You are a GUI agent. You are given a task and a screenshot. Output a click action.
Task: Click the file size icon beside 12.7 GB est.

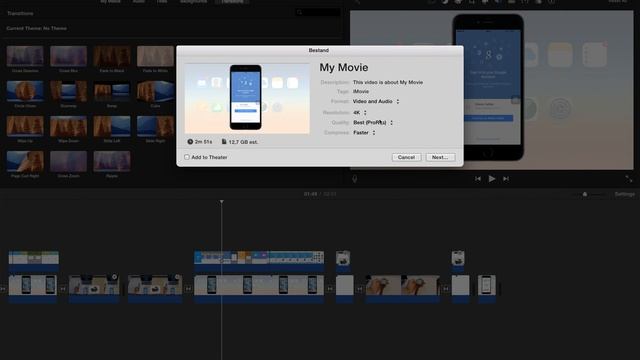(x=224, y=142)
